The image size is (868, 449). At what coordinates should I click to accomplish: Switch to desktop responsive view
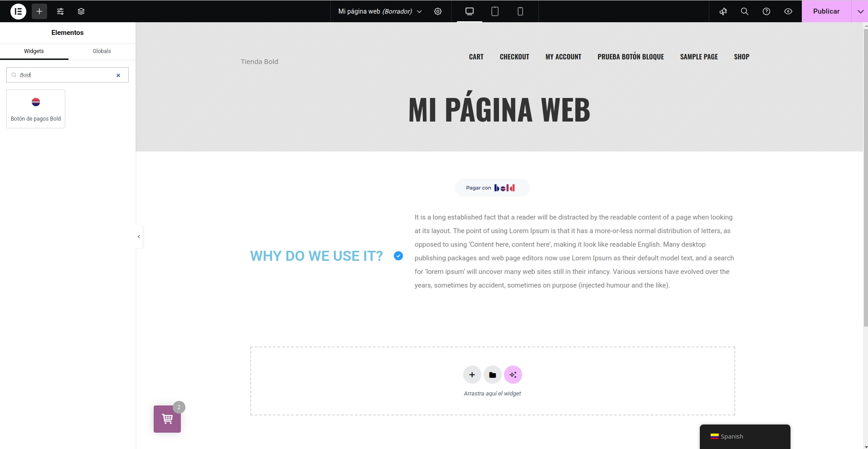tap(470, 11)
